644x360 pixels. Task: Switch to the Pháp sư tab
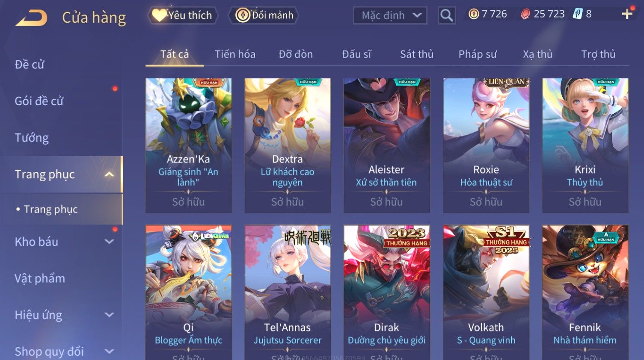(478, 54)
